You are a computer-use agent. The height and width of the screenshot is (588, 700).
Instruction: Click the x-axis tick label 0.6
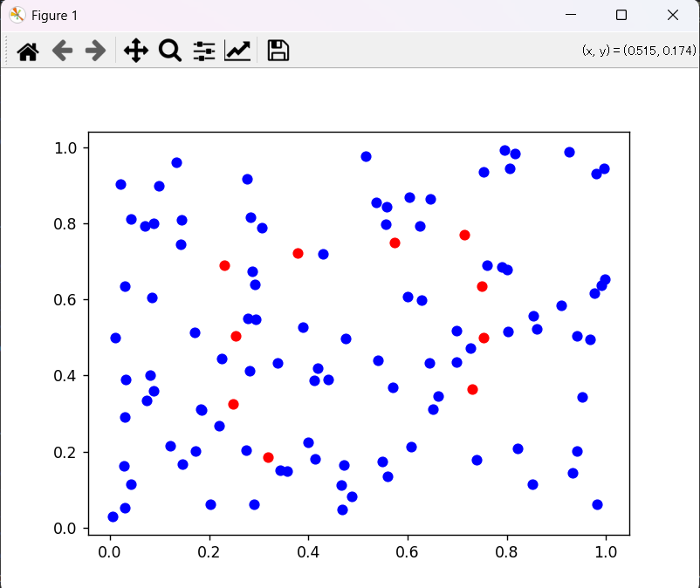[407, 552]
